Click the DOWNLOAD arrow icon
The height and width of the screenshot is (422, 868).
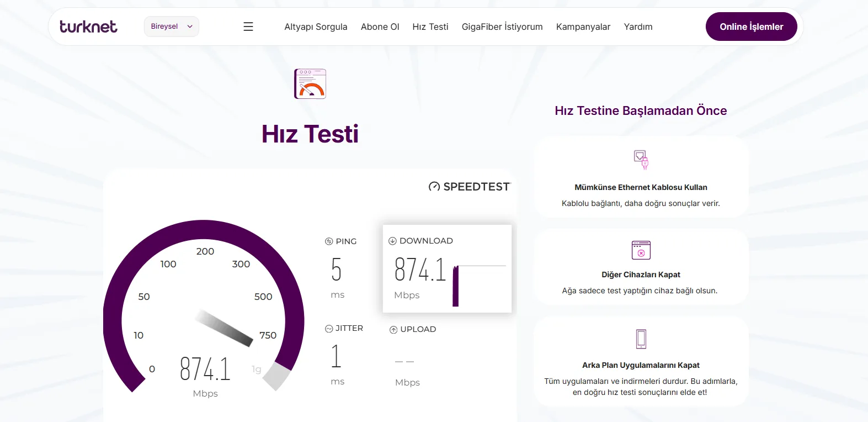point(392,241)
